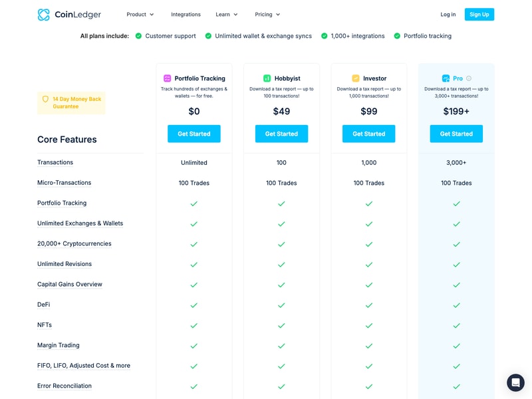Click the Error Reconciliation label
This screenshot has height=399, width=532.
pos(65,386)
